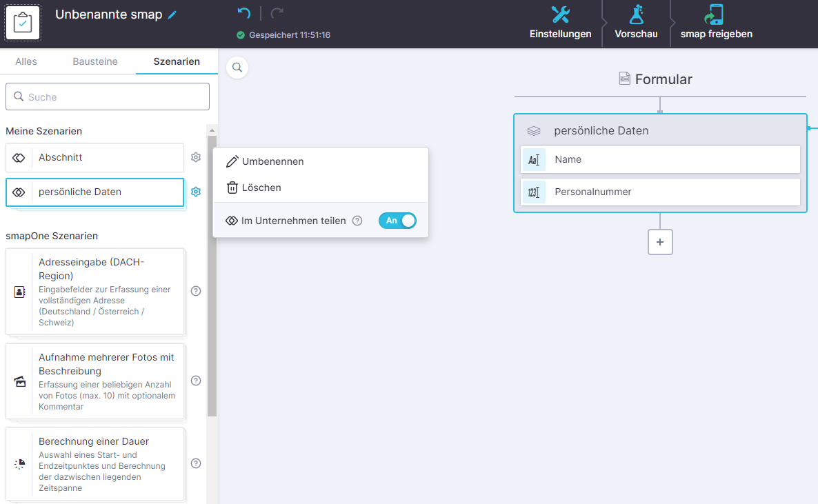Choose Löschen in the context menu
The height and width of the screenshot is (504, 818).
[x=261, y=188]
